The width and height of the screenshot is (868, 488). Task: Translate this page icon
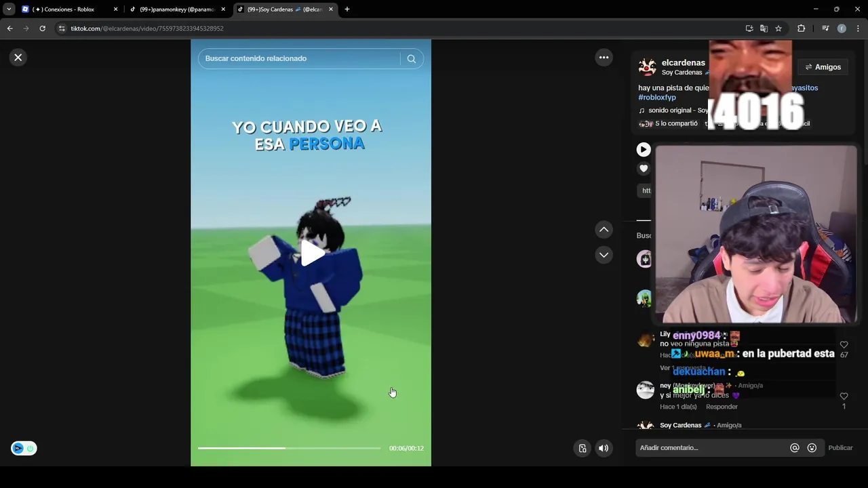click(764, 28)
